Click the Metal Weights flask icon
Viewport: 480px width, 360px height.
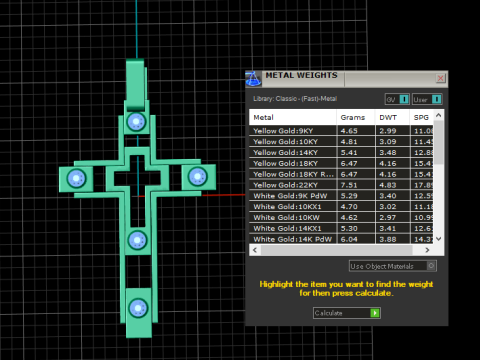[x=253, y=79]
